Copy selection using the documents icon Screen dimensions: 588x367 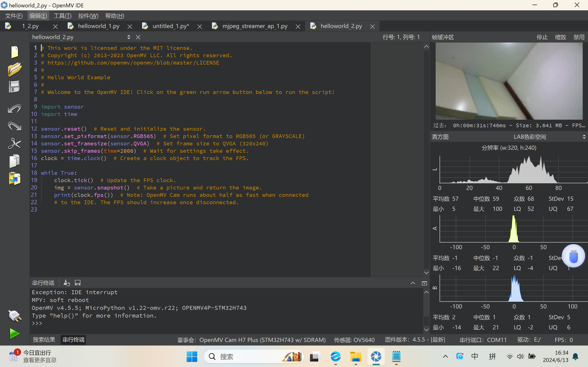(x=14, y=161)
